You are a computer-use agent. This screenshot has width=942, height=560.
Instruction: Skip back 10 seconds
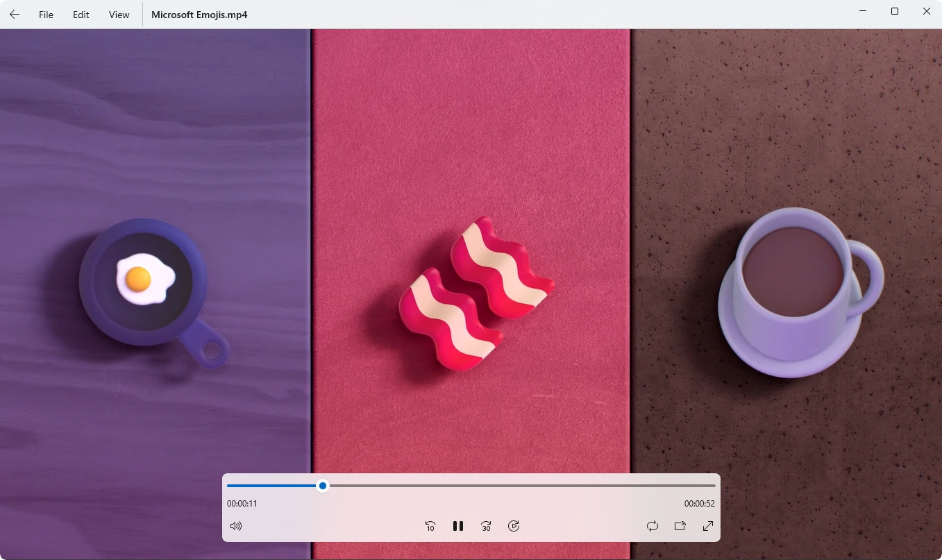430,526
